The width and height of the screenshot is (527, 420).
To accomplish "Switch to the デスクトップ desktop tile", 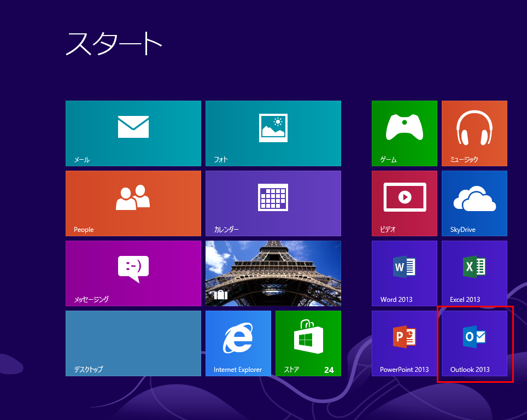I will tap(133, 343).
